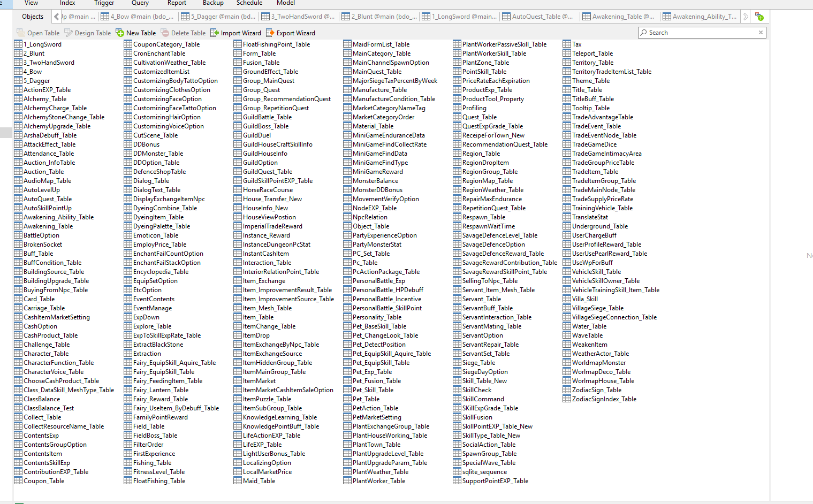Viewport: 813px width, 504px height.
Task: Select the Servant_Table entry
Action: click(482, 299)
